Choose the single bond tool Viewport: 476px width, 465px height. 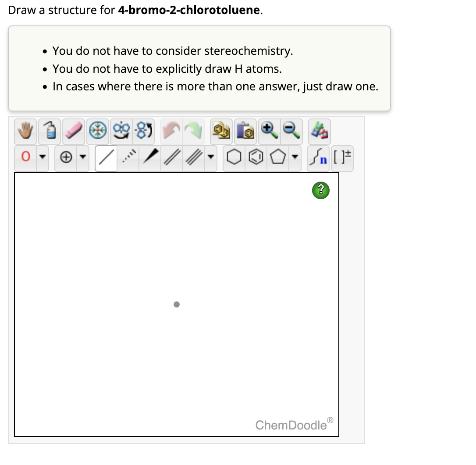click(x=106, y=158)
